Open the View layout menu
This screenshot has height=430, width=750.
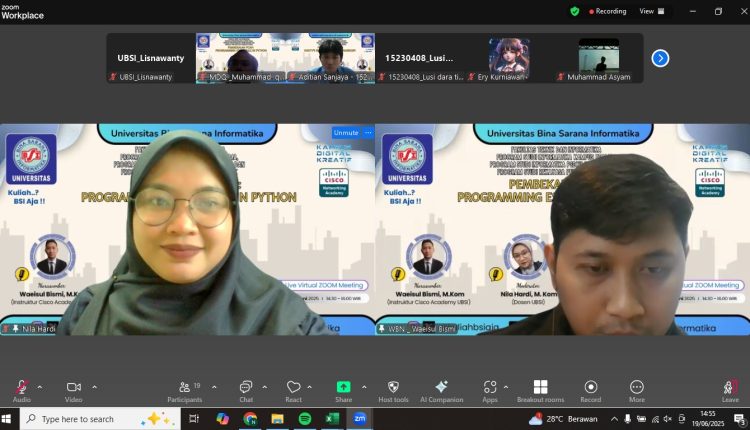point(652,11)
